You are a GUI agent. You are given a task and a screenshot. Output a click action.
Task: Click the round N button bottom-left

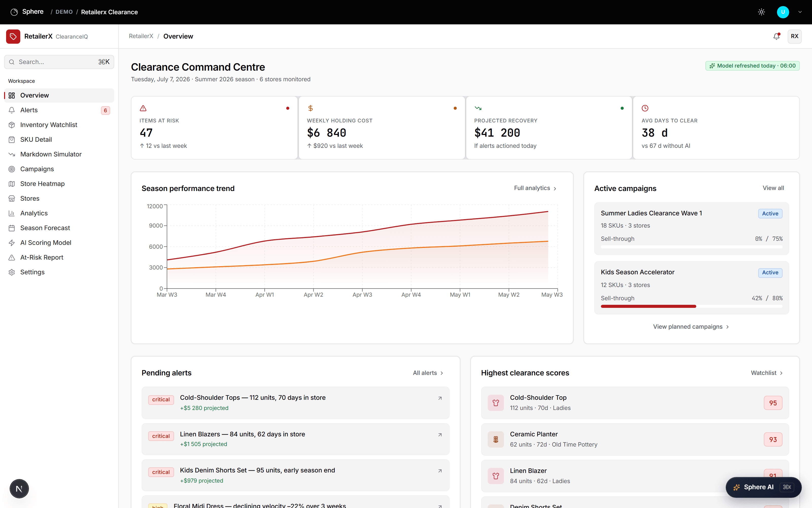tap(19, 489)
